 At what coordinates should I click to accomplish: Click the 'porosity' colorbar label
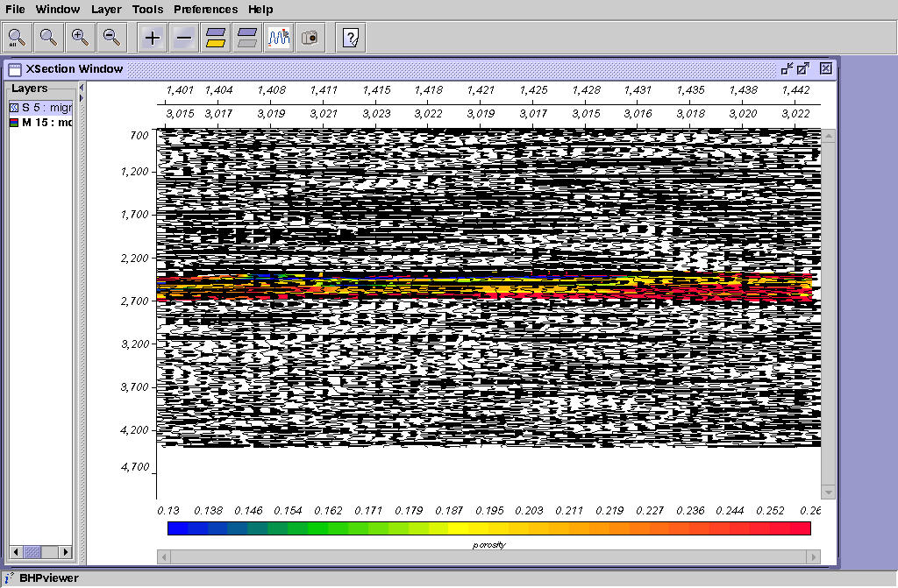489,544
